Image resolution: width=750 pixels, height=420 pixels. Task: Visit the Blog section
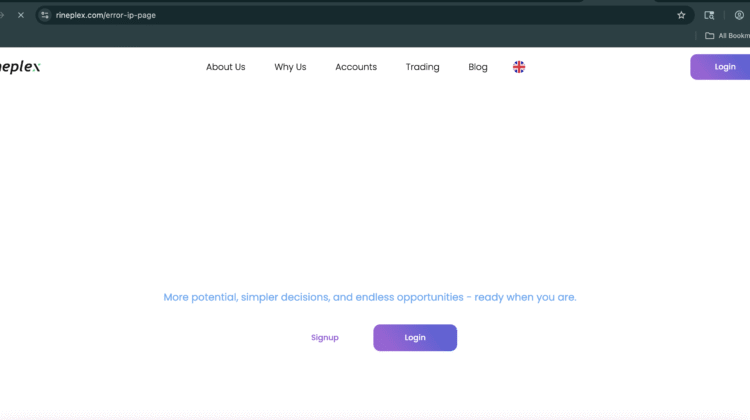pos(478,67)
